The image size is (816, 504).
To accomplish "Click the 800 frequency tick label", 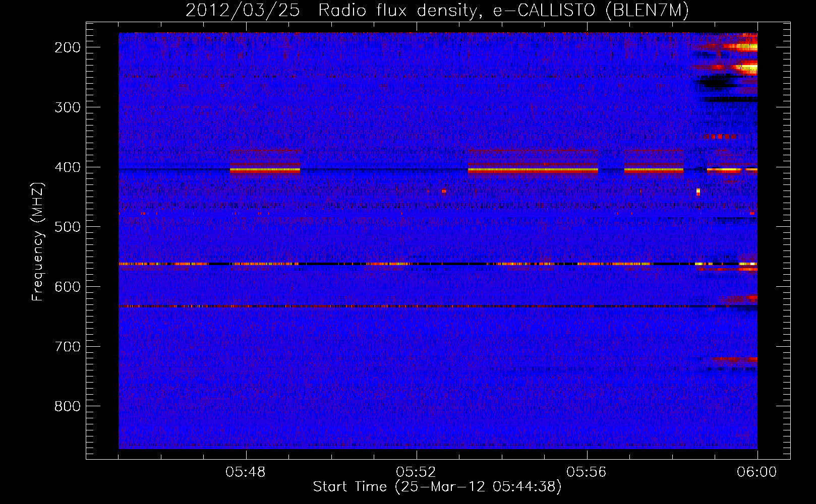I will click(68, 406).
